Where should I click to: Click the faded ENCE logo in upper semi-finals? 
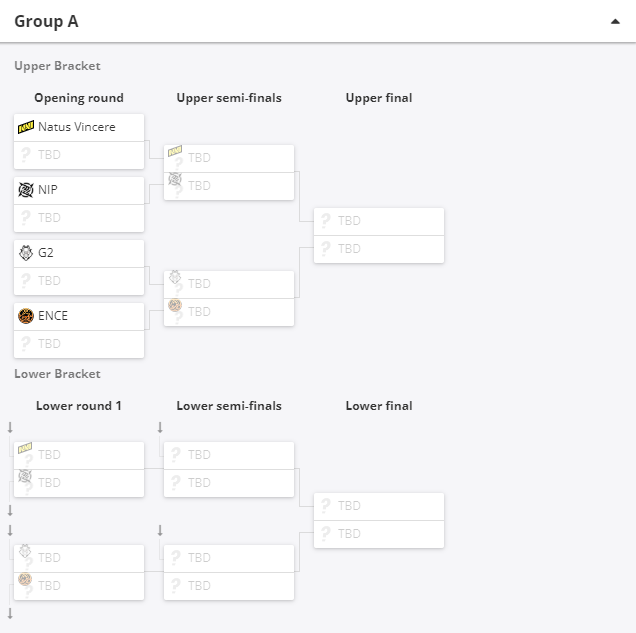tap(175, 305)
